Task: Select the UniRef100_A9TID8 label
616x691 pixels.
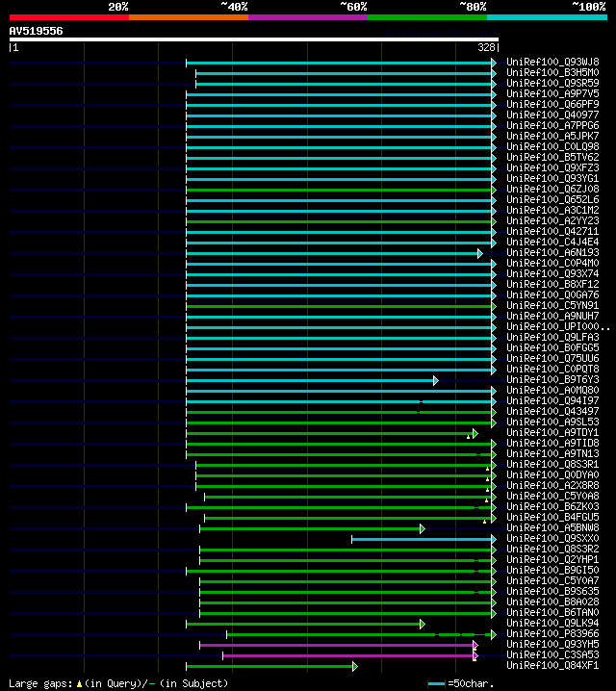Action: [x=552, y=443]
